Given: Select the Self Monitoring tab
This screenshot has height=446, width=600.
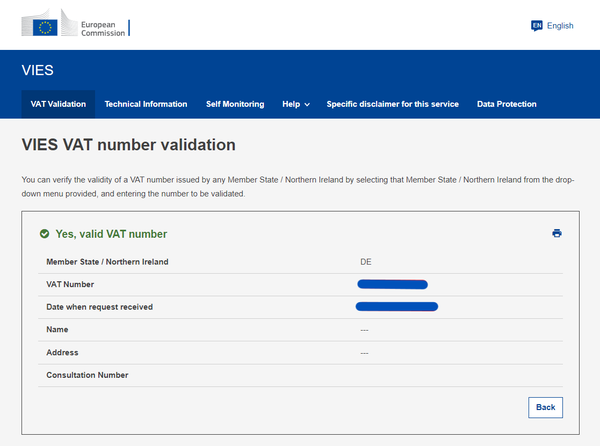Looking at the screenshot, I should 235,104.
